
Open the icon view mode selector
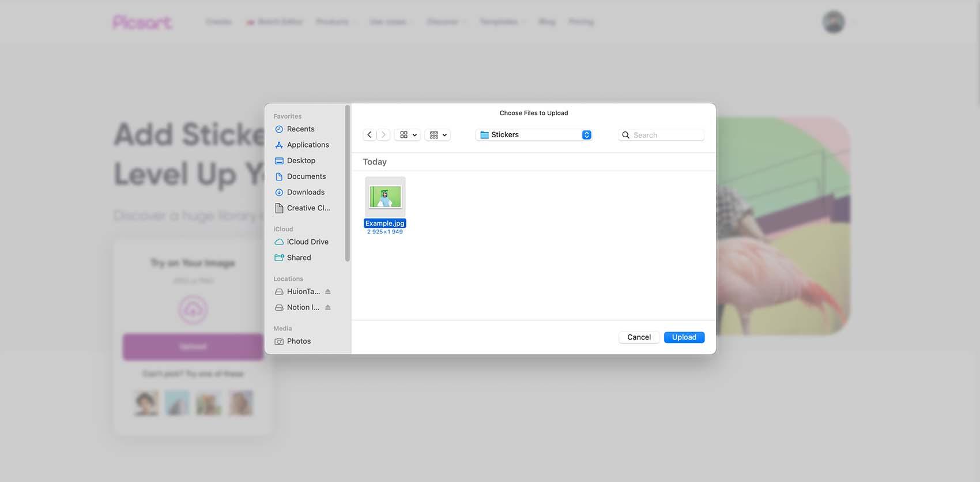click(408, 135)
